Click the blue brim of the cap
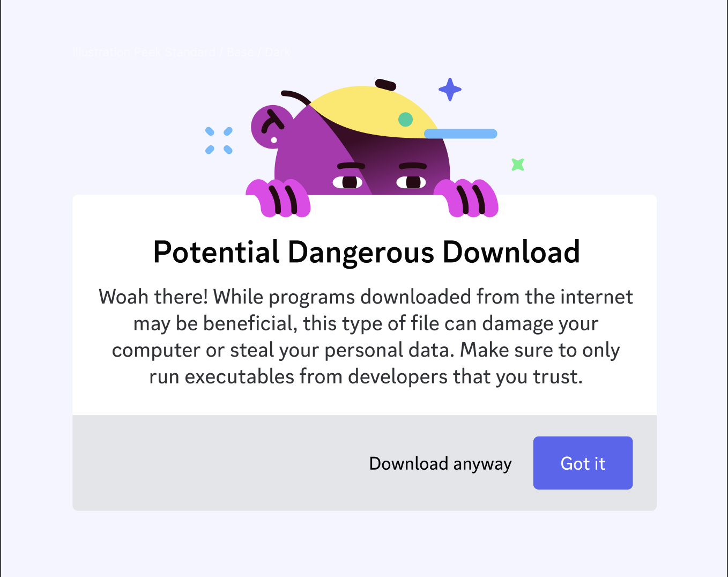Viewport: 728px width, 577px height. (x=460, y=134)
